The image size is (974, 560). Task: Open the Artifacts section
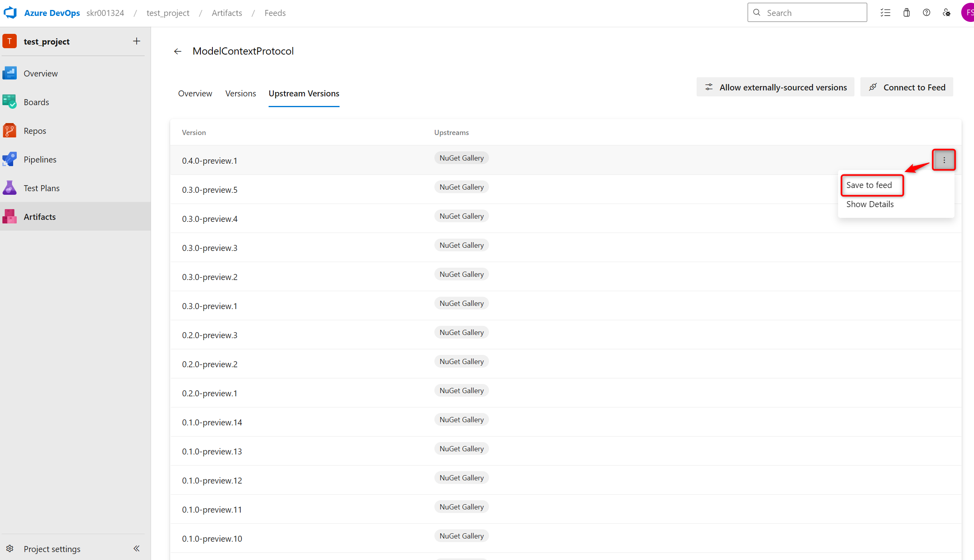coord(39,216)
